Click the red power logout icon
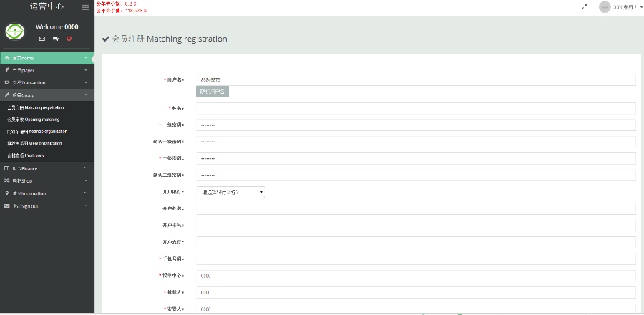Viewport: 644px width, 315px height. pos(69,39)
